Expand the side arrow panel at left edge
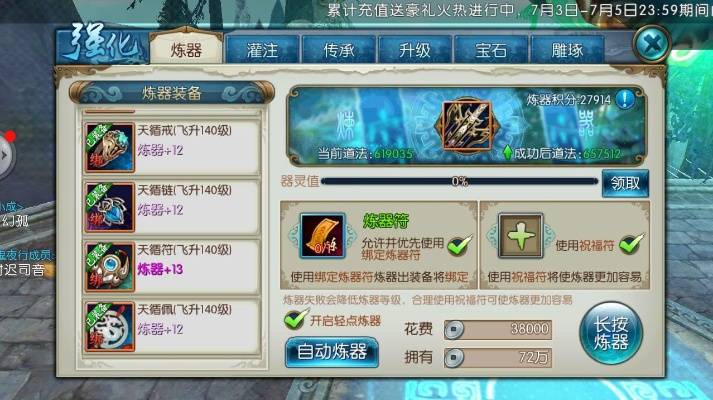713x400 pixels. pyautogui.click(x=6, y=155)
